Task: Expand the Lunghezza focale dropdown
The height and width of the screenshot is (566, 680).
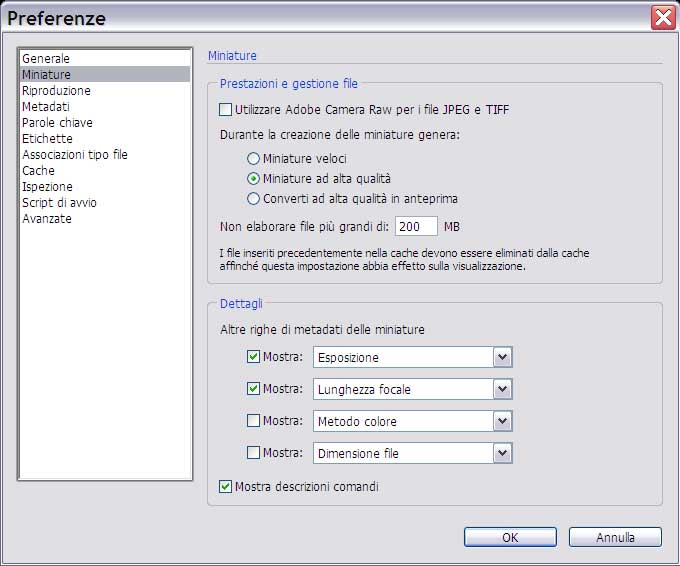Action: [502, 389]
